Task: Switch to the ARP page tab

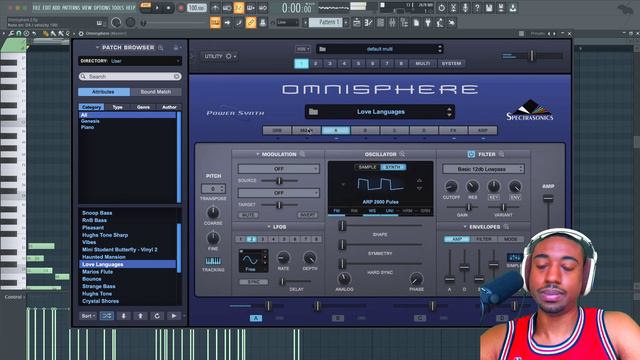Action: click(482, 130)
